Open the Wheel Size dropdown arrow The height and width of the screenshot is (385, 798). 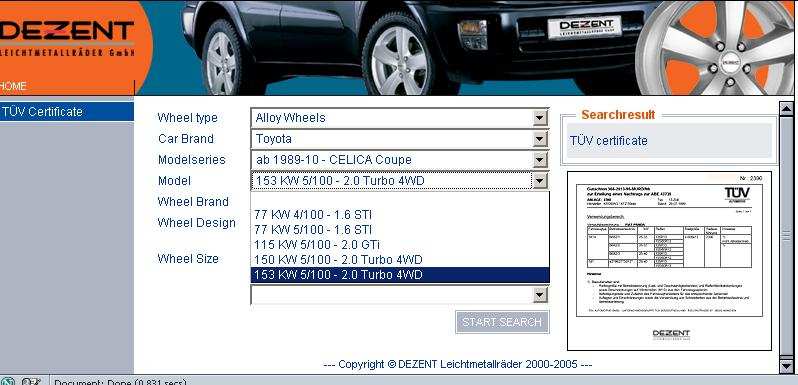(x=539, y=295)
